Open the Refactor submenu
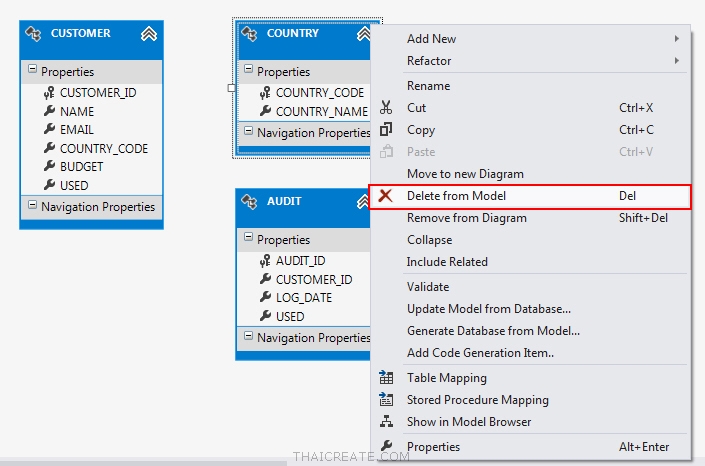705x466 pixels. [531, 61]
